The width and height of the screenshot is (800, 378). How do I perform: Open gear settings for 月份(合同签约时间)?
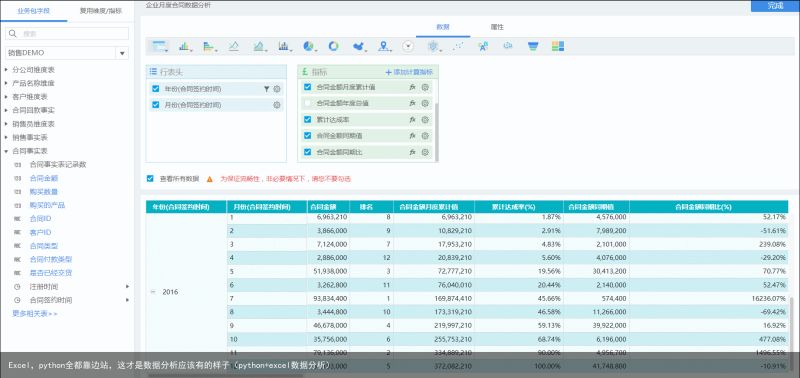[277, 105]
